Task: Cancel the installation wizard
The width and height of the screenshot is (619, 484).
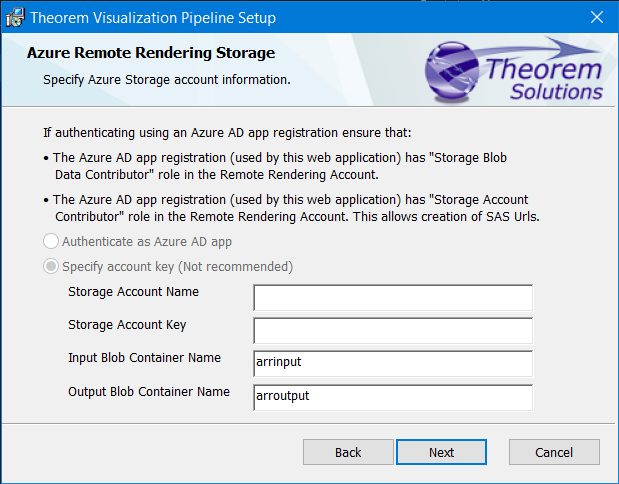Action: (x=553, y=452)
